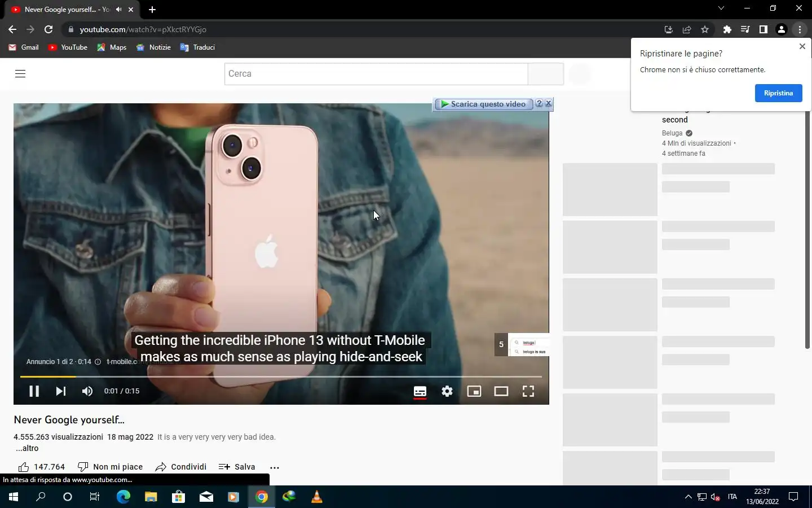Open taskbar search
Image resolution: width=812 pixels, height=508 pixels.
click(x=41, y=497)
